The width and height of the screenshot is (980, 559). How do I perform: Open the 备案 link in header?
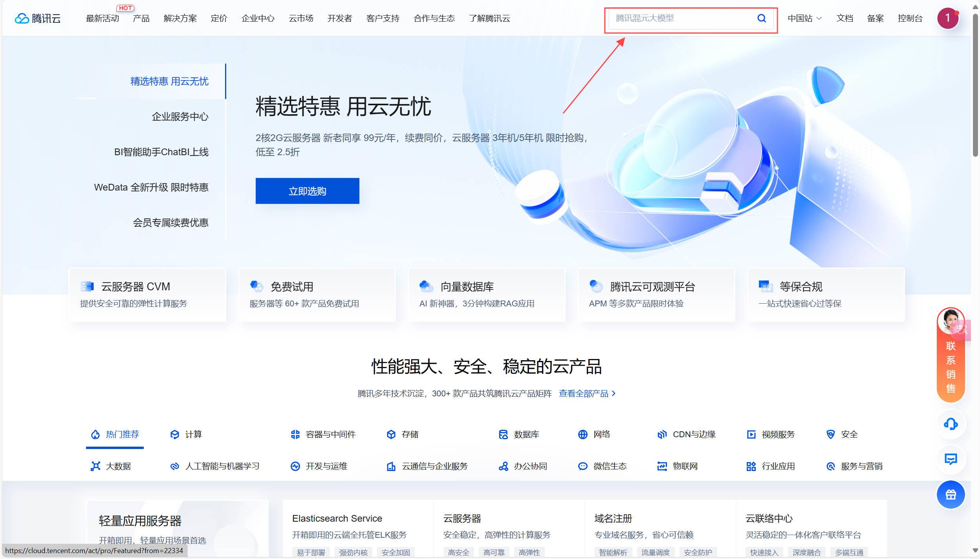[875, 18]
